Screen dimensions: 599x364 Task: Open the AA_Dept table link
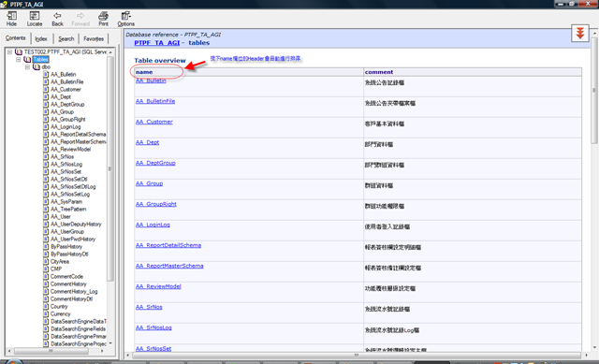click(147, 142)
